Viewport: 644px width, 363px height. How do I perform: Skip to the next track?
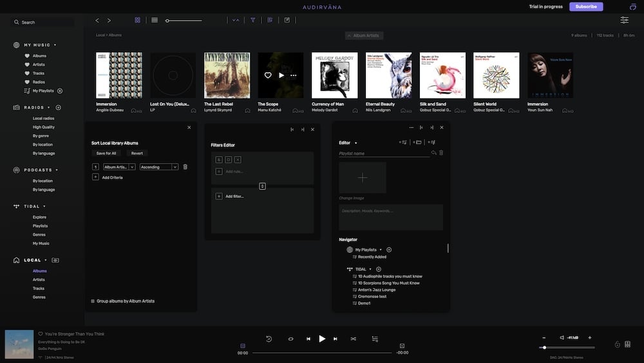(336, 338)
